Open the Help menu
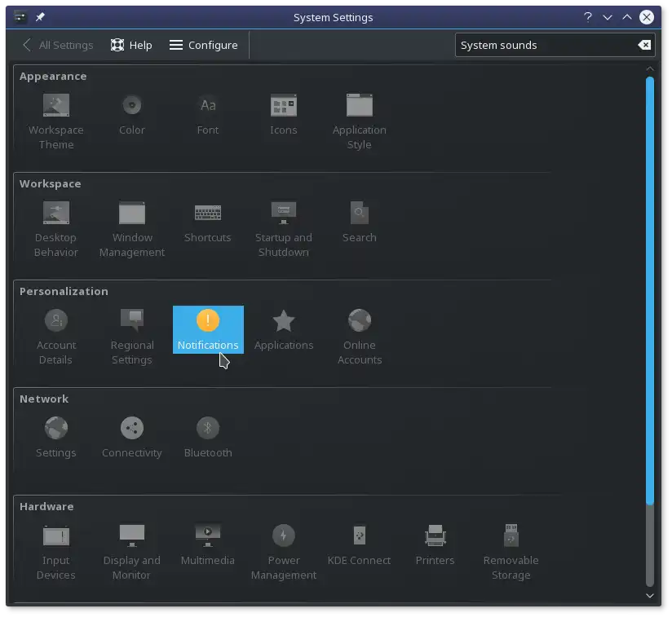 [x=131, y=45]
